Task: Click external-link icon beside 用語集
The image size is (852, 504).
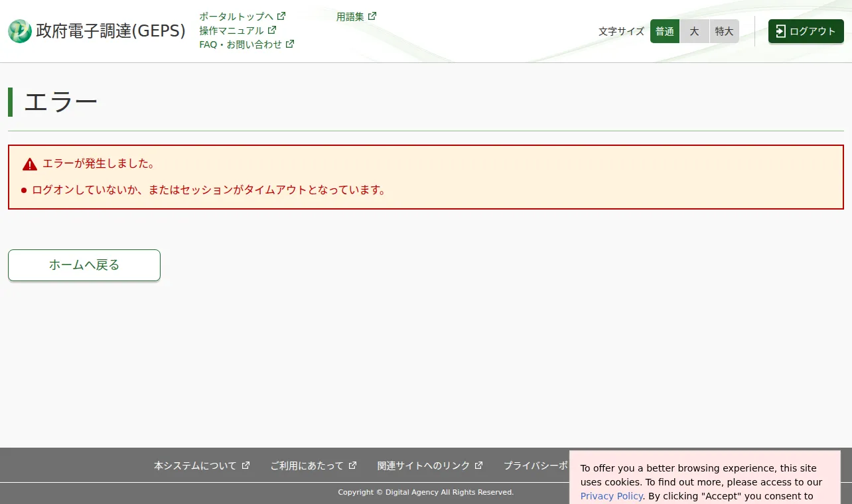Action: point(372,16)
